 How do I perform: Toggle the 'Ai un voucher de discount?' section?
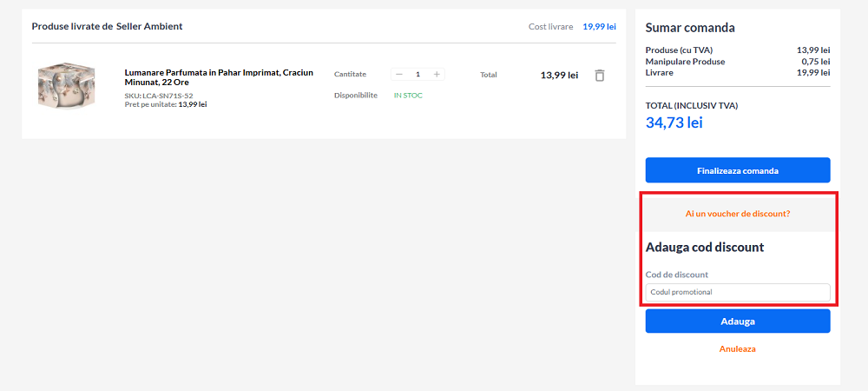point(737,214)
